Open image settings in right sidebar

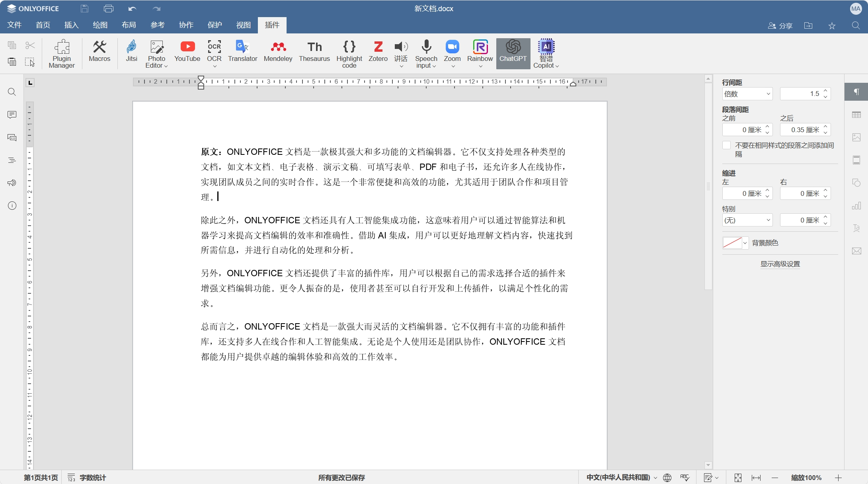[856, 137]
